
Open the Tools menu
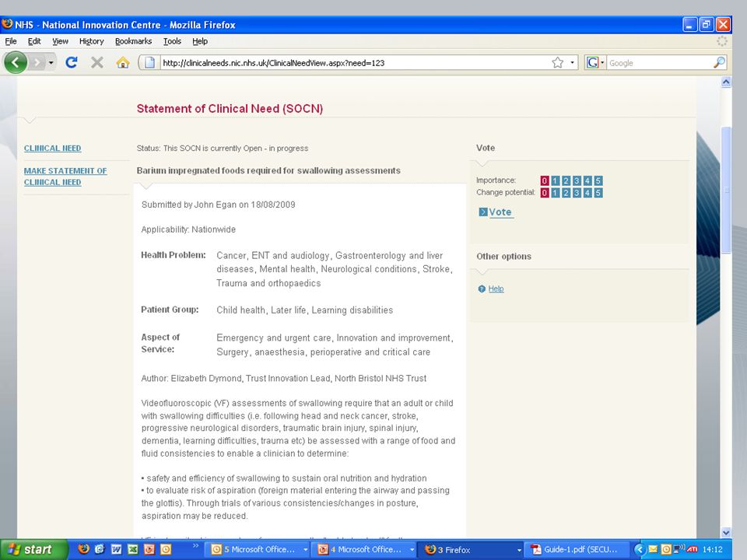(x=172, y=41)
